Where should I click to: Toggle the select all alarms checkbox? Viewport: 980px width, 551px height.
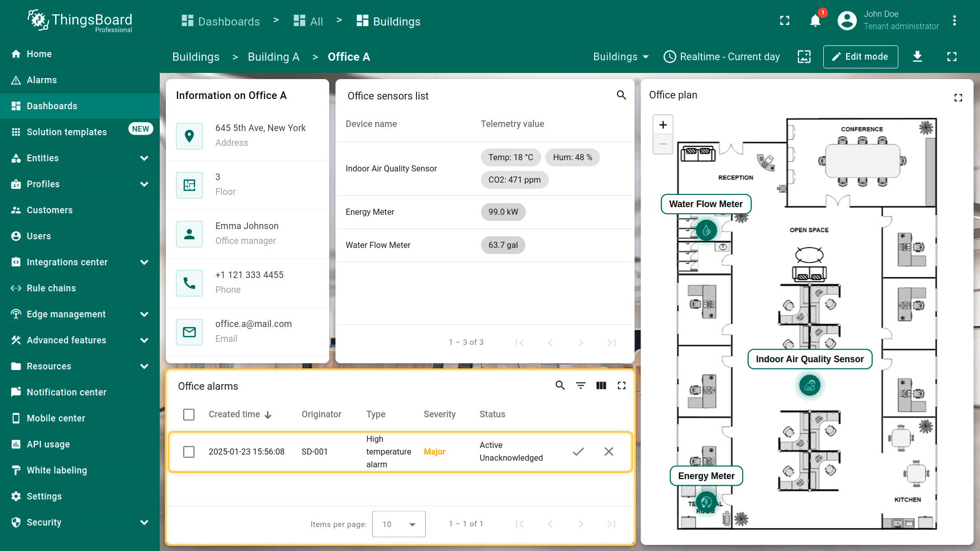click(x=189, y=414)
